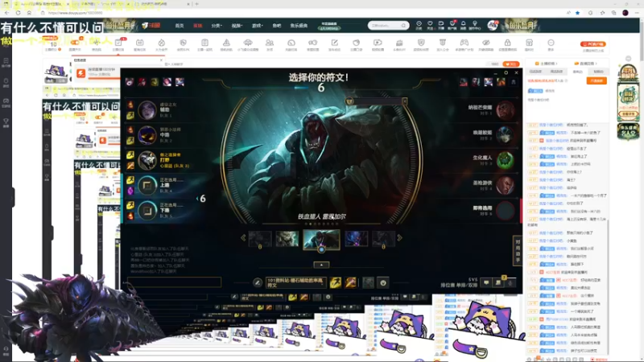Open League client settings gear icon
This screenshot has height=362, width=644.
coord(506,72)
